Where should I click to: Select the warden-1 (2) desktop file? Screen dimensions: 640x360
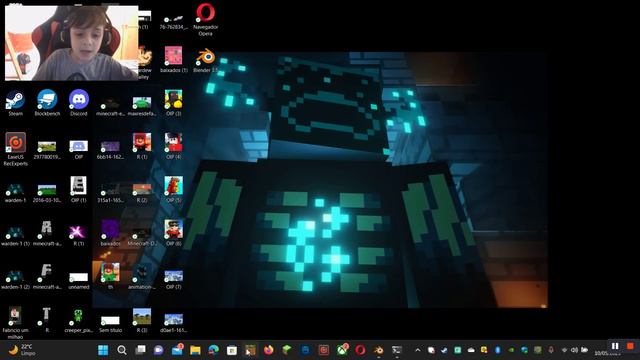click(16, 279)
